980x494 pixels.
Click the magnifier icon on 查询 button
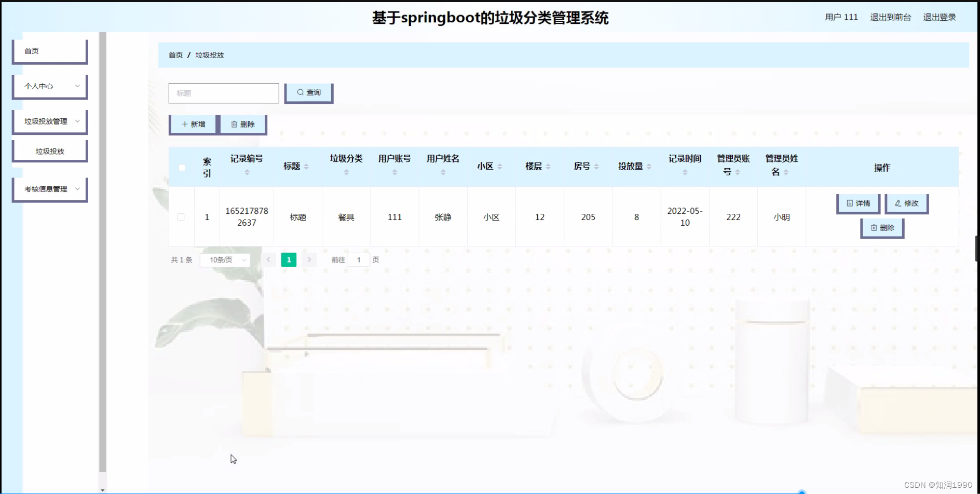pos(301,92)
